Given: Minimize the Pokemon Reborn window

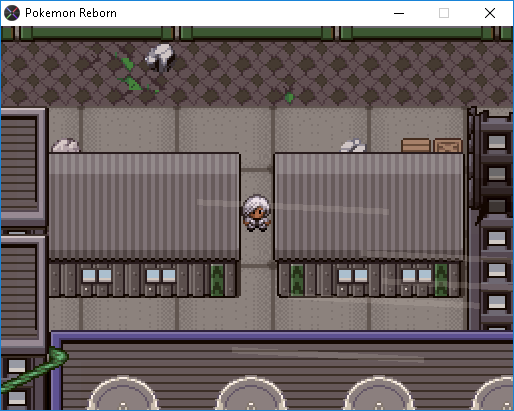Looking at the screenshot, I should 399,13.
